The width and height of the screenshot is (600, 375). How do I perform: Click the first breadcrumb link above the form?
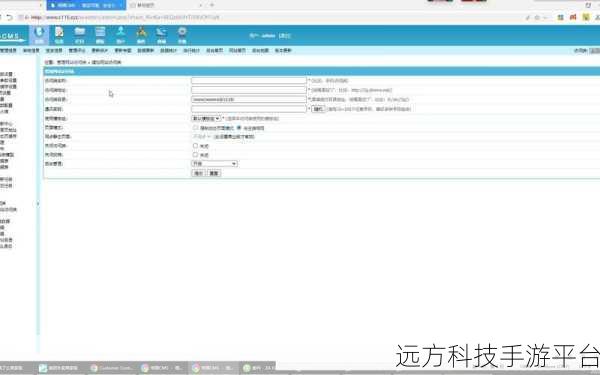[x=72, y=62]
